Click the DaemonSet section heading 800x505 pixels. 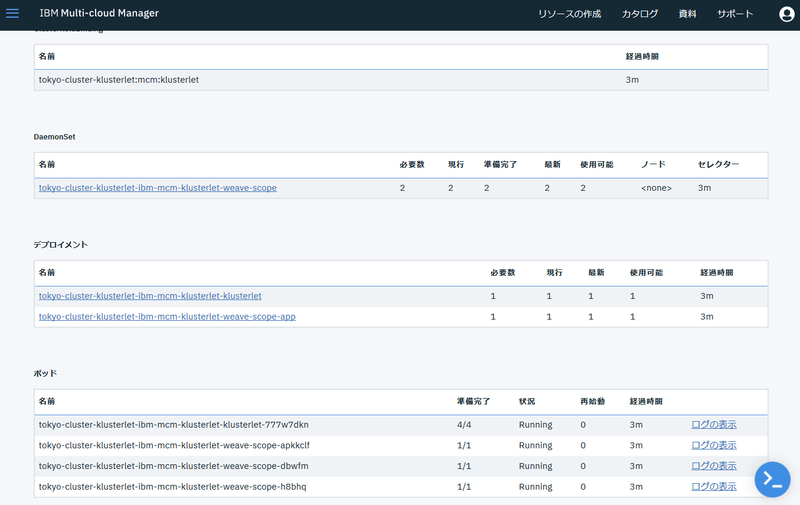55,137
